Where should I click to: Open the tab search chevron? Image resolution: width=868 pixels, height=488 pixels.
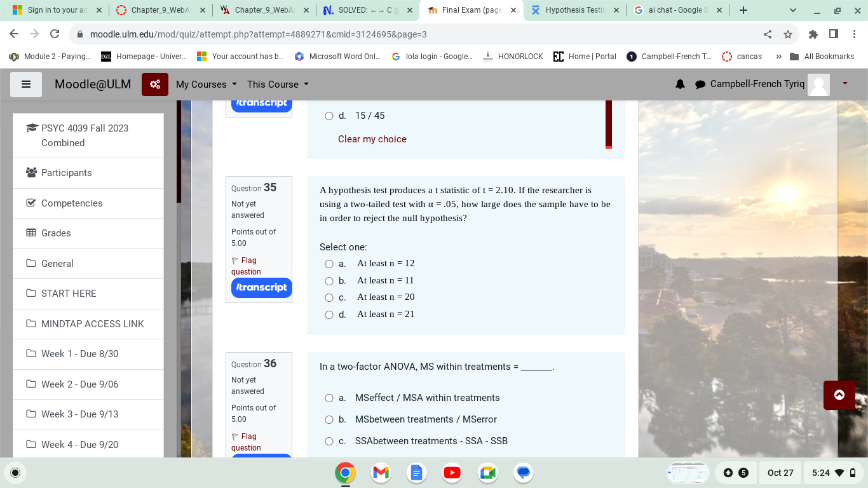click(793, 10)
